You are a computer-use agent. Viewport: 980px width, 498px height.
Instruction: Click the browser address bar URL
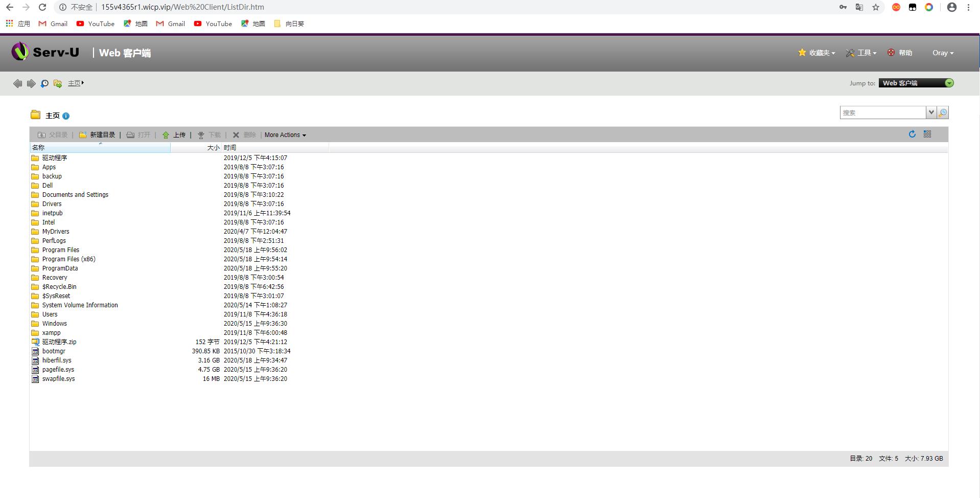click(x=182, y=7)
